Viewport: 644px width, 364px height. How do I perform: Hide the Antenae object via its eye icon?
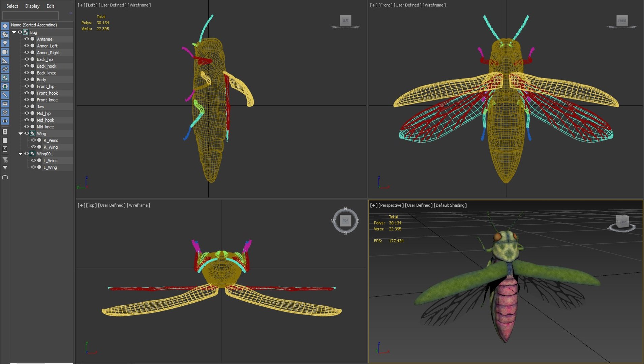27,39
